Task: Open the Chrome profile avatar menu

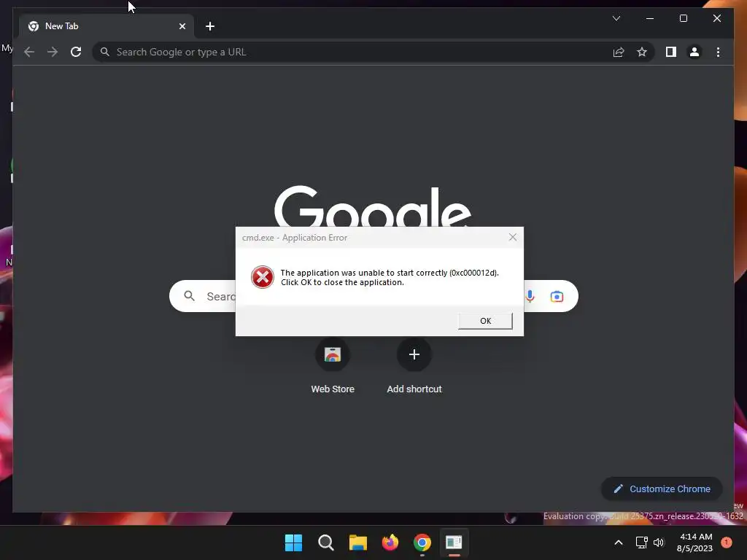Action: coord(694,52)
